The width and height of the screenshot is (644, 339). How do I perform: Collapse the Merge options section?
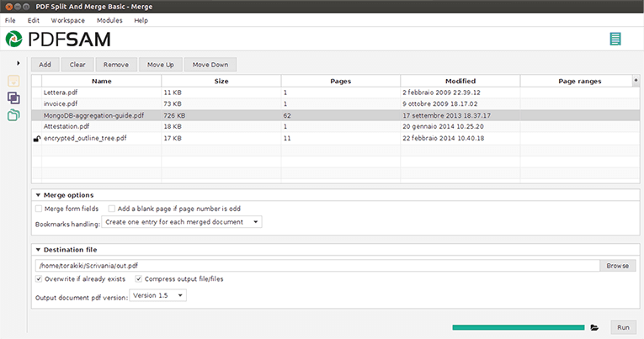click(x=37, y=195)
